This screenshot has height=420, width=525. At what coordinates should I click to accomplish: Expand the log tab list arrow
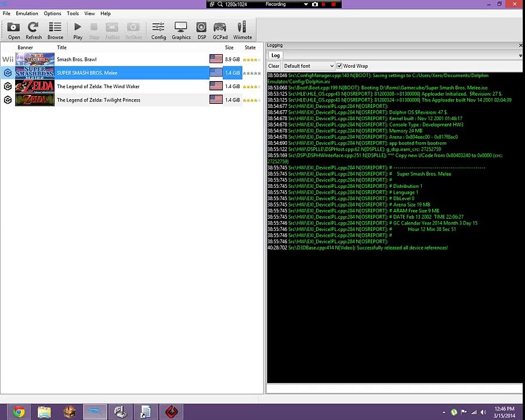point(520,55)
